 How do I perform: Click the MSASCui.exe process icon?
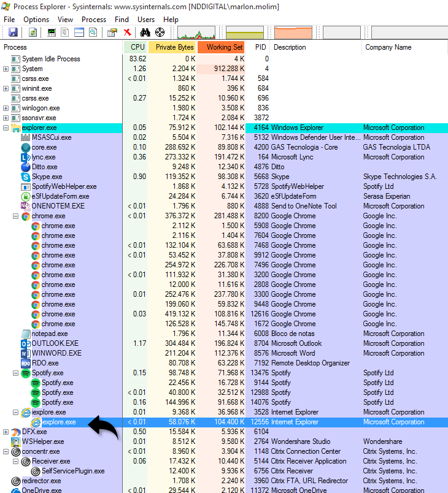26,137
